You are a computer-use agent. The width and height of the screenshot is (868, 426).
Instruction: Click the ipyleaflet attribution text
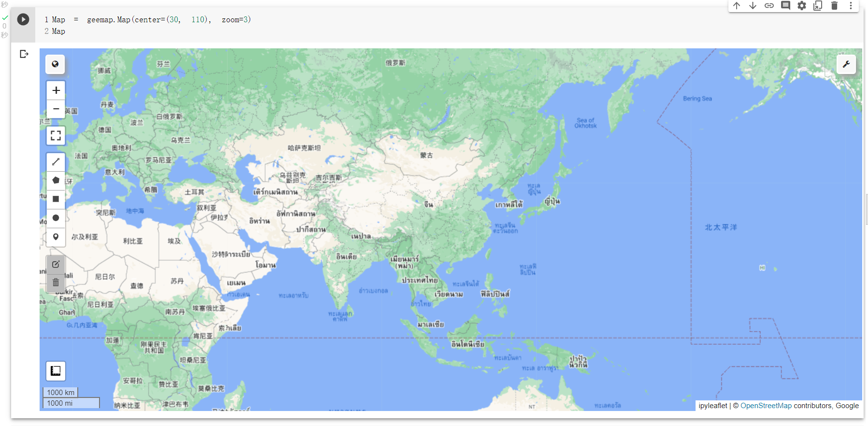(712, 406)
